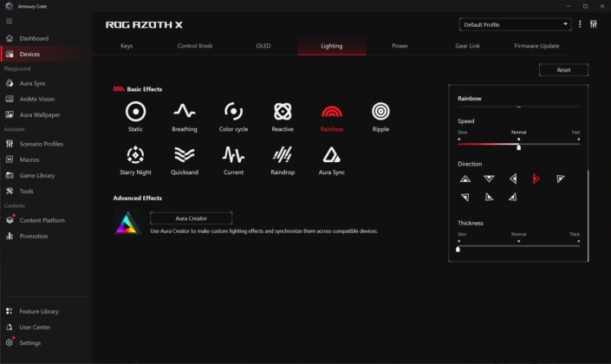
Task: Launch the Aura Creator button
Action: (x=191, y=218)
